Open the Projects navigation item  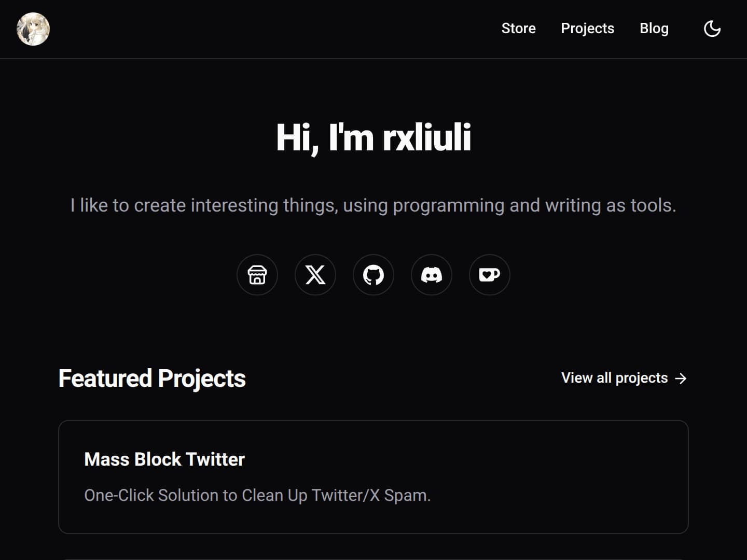587,29
